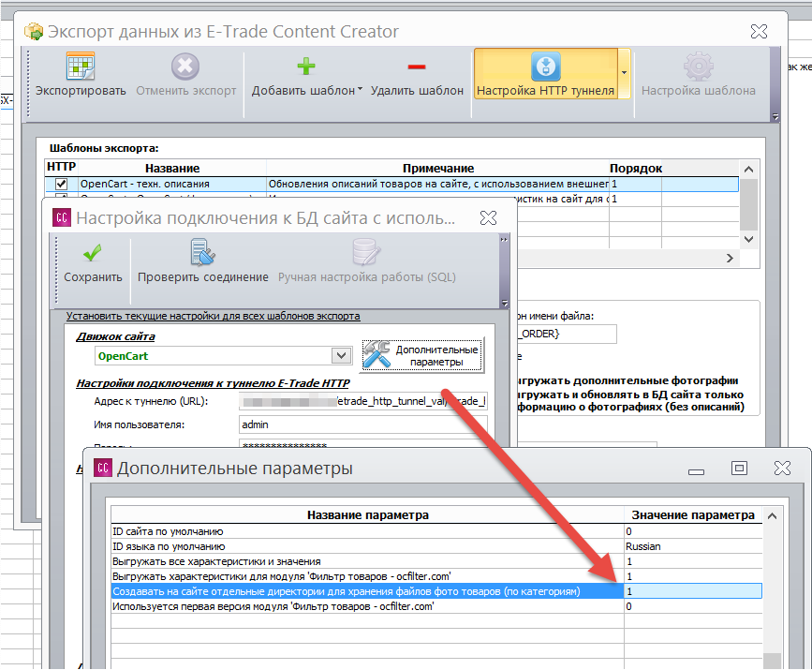Click the Адрес к туннелю URL field
This screenshot has width=812, height=670.
363,401
